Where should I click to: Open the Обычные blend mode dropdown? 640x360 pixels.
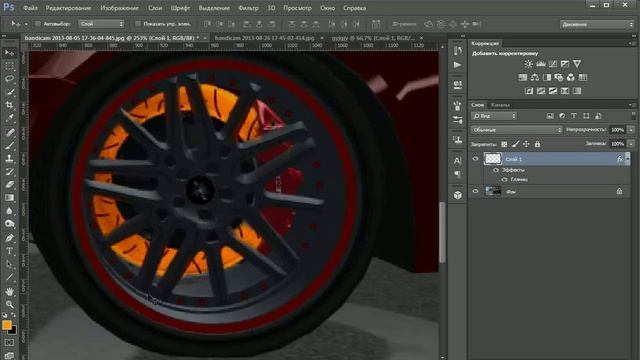[x=517, y=130]
